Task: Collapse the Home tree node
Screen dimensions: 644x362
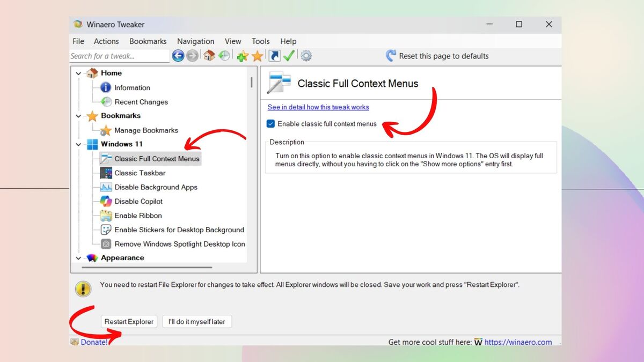Action: [79, 73]
